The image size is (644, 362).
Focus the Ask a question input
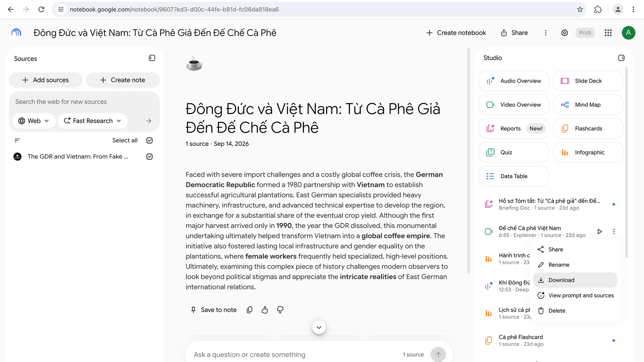pyautogui.click(x=295, y=355)
